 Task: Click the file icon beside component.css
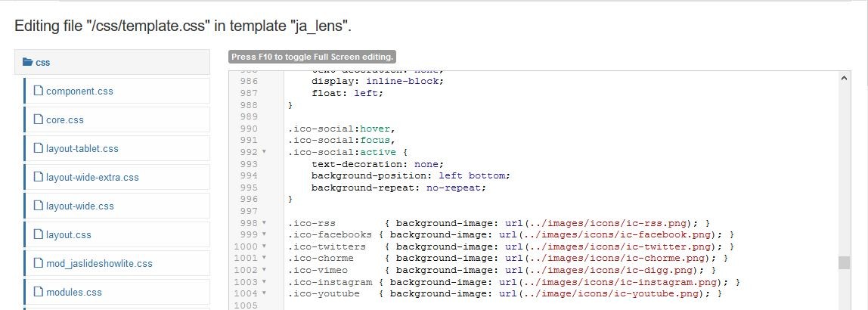point(39,91)
